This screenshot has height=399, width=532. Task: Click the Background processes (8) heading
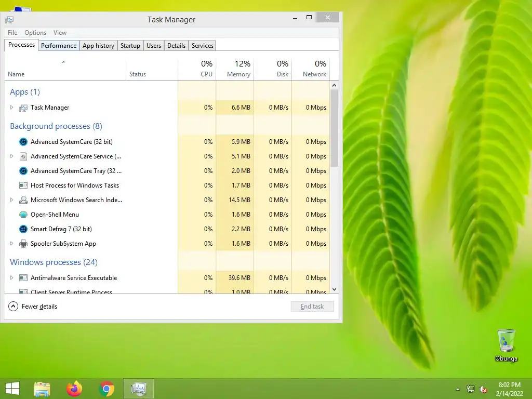click(56, 126)
